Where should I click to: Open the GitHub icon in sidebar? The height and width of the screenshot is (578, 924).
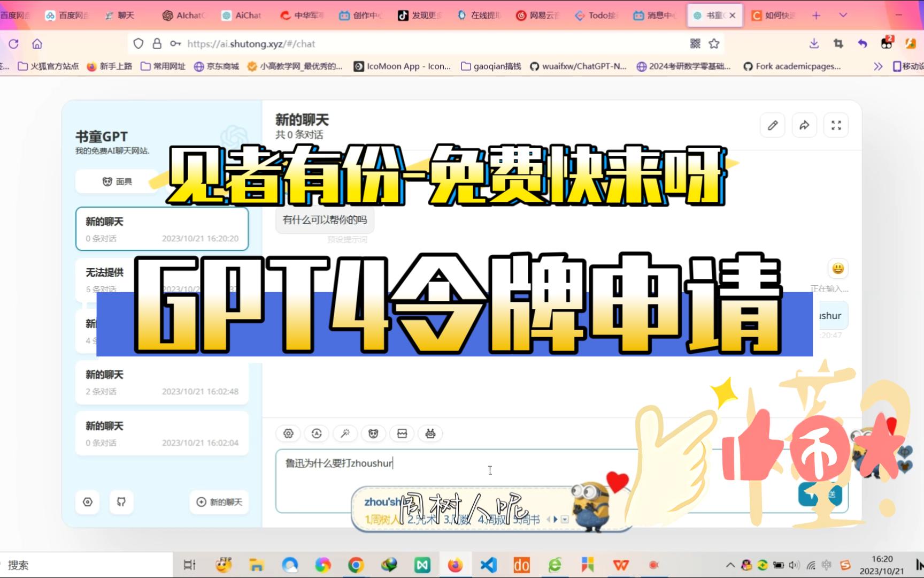click(121, 502)
